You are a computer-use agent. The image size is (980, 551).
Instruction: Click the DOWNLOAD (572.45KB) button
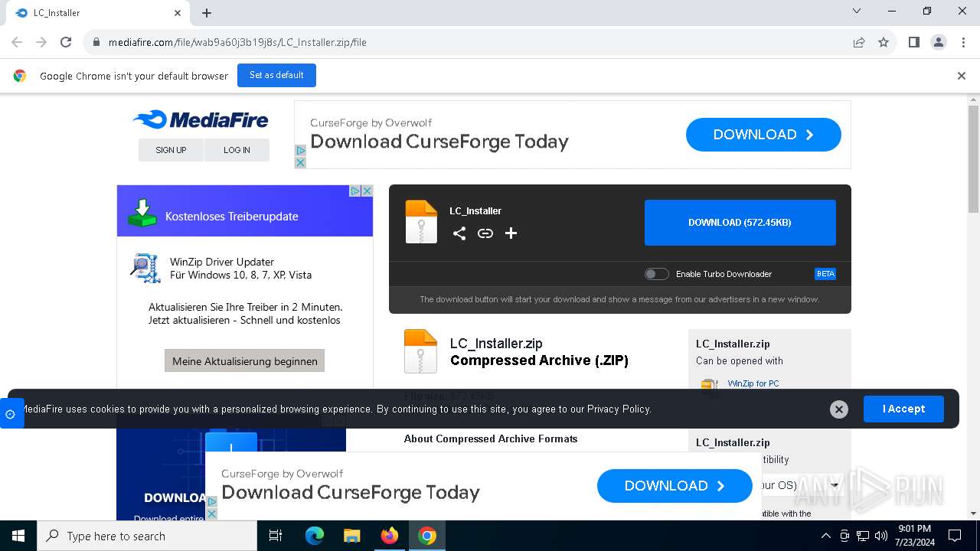pos(740,223)
